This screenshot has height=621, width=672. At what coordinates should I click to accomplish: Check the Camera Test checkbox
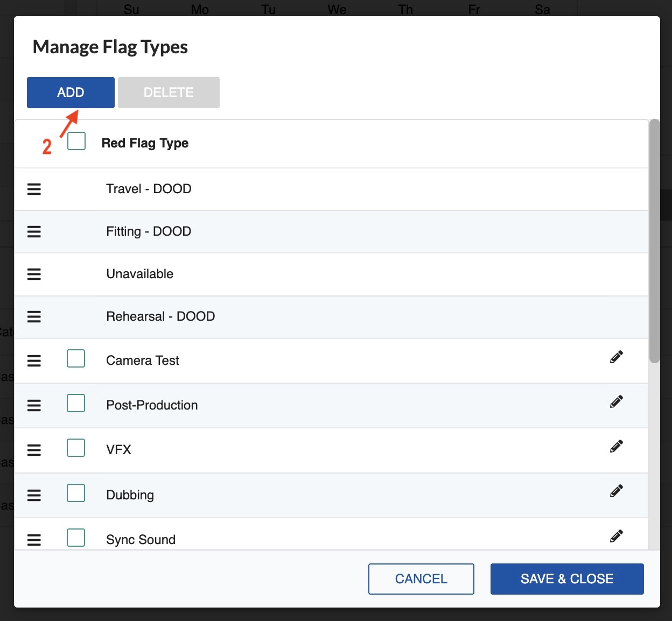click(76, 358)
